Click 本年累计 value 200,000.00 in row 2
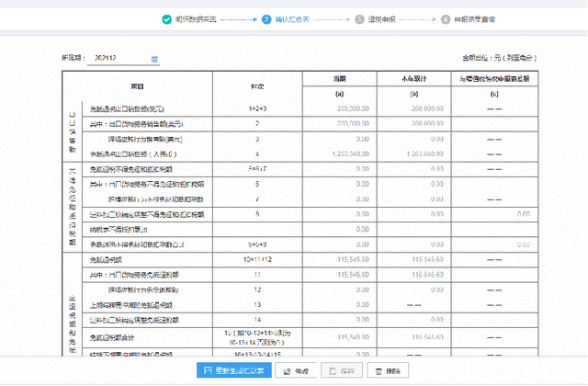The image size is (588, 386). tap(427, 123)
